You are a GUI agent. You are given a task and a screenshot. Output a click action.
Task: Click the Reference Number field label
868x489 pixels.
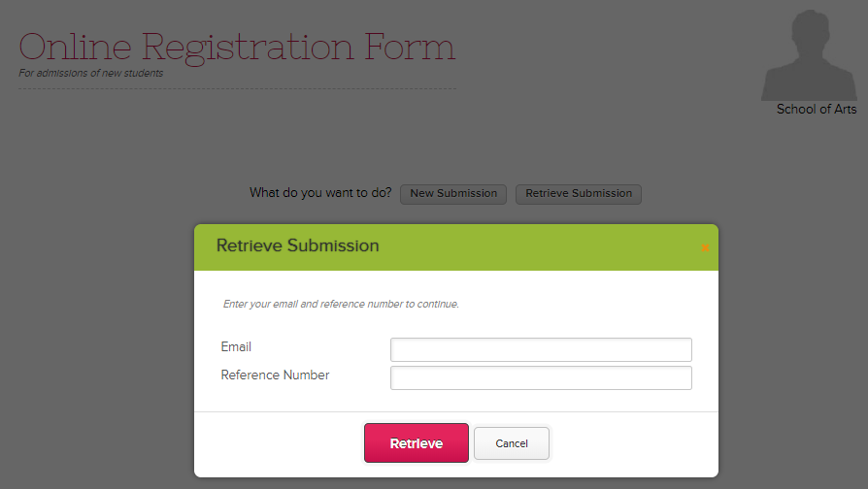(x=275, y=375)
